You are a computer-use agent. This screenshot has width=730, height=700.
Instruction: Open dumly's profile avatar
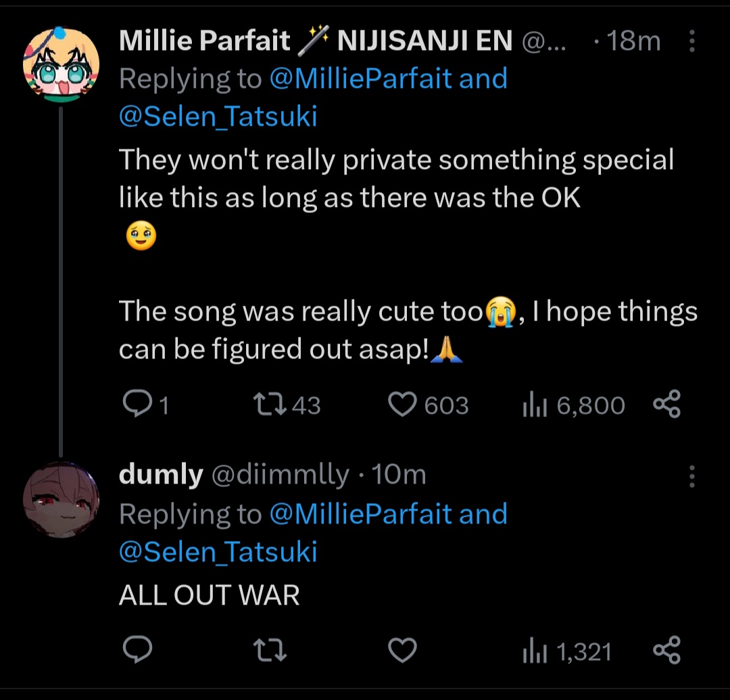point(61,500)
